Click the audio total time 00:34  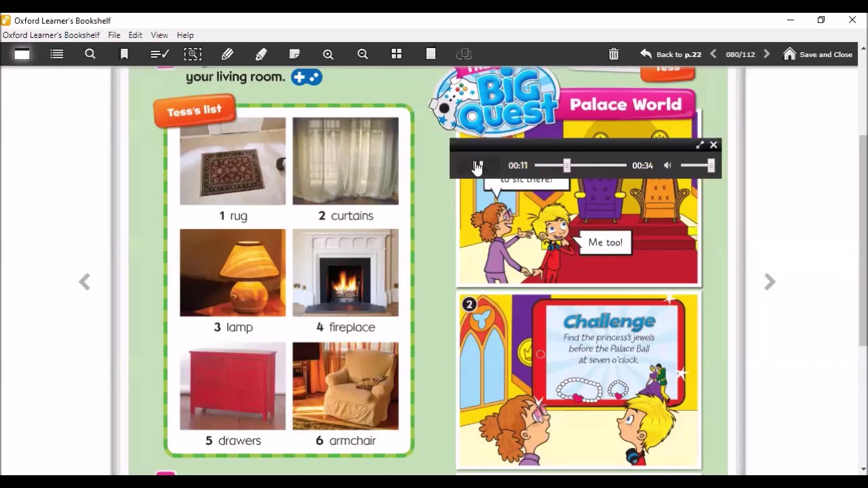pyautogui.click(x=642, y=165)
